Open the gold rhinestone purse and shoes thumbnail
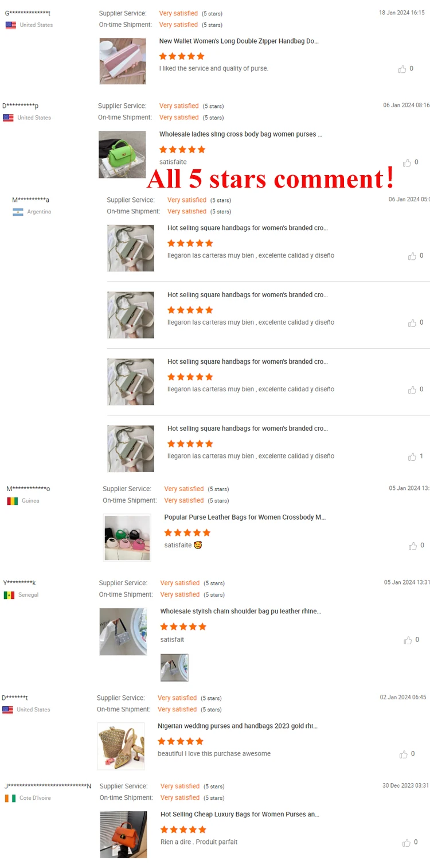Image resolution: width=430 pixels, height=868 pixels. pyautogui.click(x=121, y=746)
